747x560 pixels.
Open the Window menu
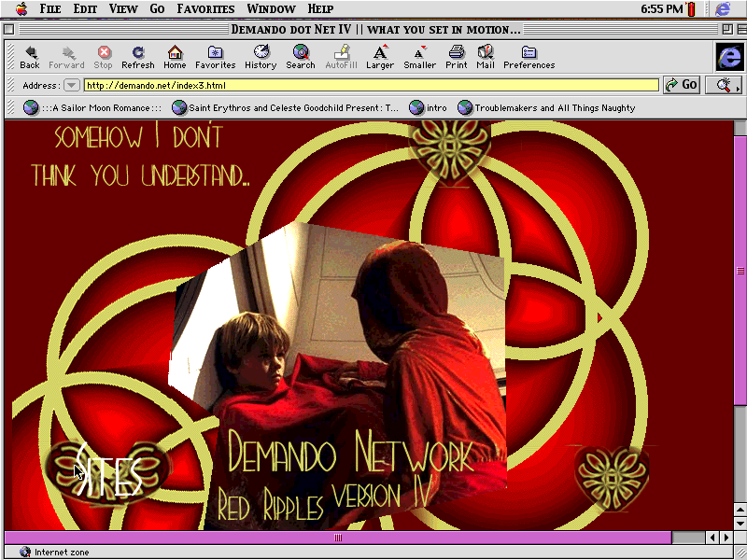click(271, 8)
